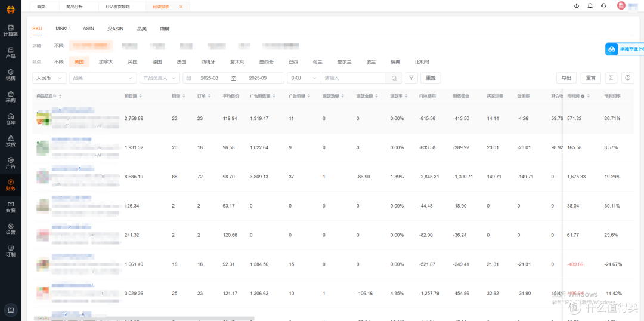Select the 美国 site filter
Viewport: 644px width, 321px height.
[x=79, y=61]
